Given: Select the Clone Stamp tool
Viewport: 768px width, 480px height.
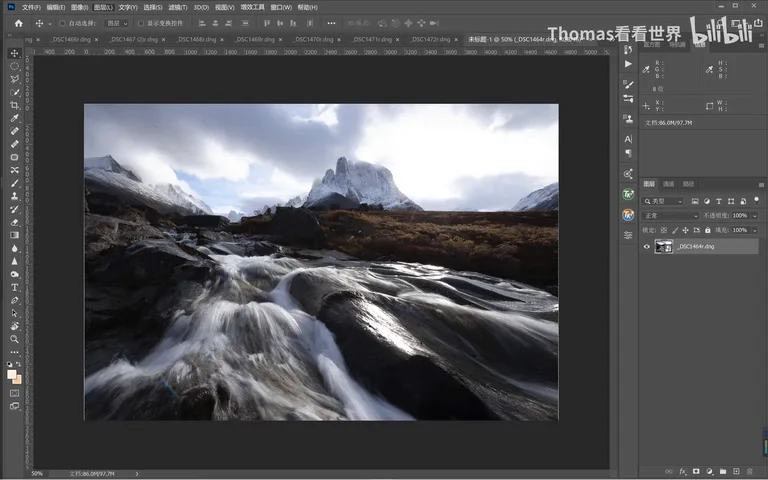Looking at the screenshot, I should pos(15,196).
